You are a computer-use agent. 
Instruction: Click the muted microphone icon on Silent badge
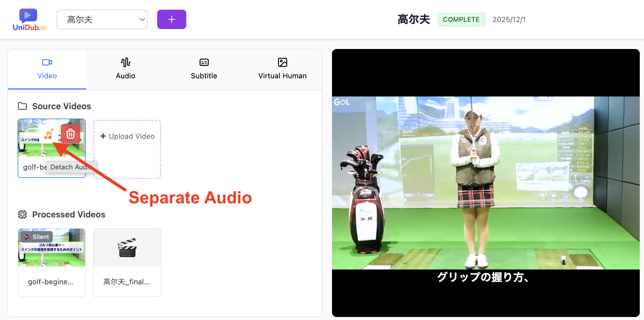[28, 237]
